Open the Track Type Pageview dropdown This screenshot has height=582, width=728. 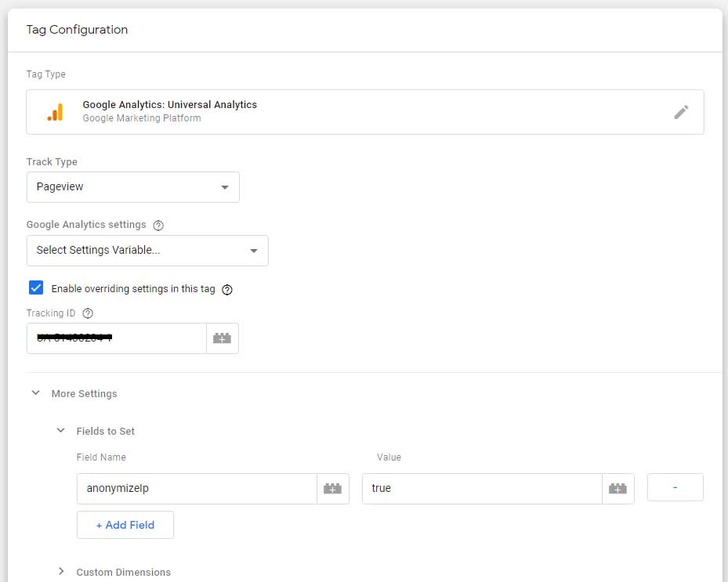(133, 187)
